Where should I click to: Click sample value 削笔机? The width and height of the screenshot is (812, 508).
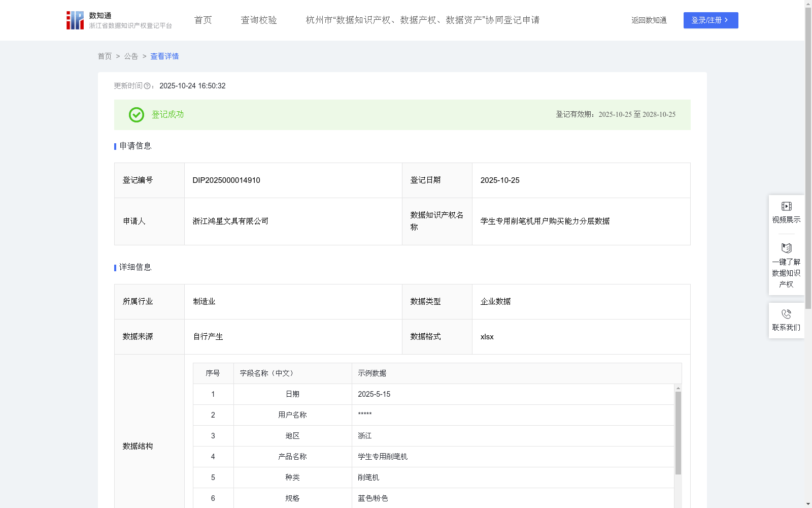(368, 478)
